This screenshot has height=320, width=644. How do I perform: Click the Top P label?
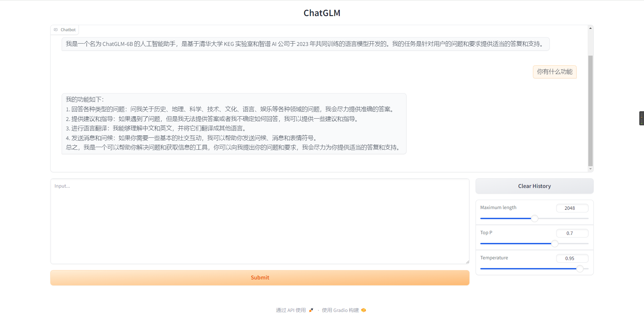click(486, 233)
